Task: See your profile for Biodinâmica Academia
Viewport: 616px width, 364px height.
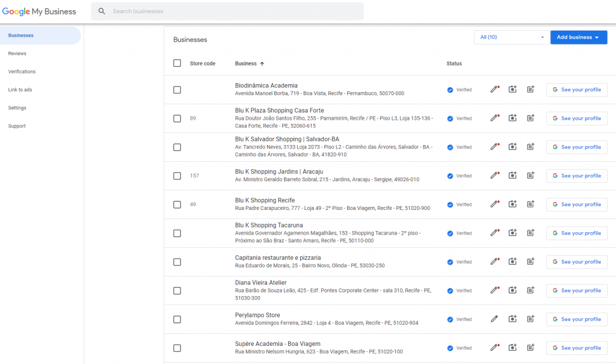Action: coord(577,90)
